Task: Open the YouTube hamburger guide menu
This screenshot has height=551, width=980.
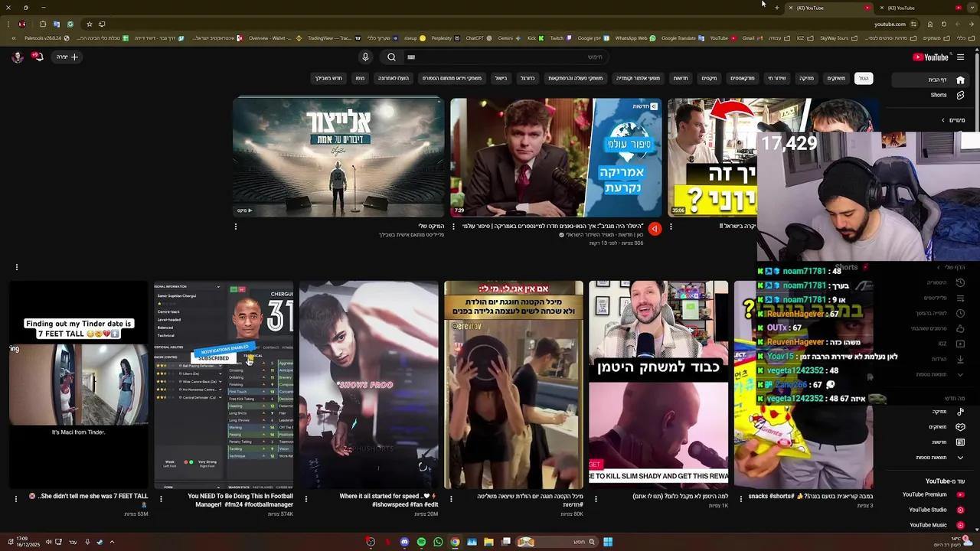Action: pos(960,57)
